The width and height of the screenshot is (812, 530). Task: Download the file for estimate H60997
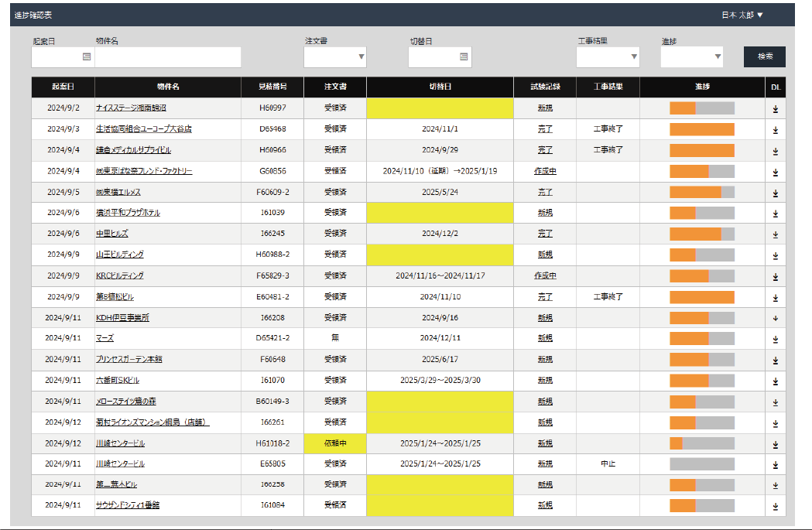tap(775, 109)
